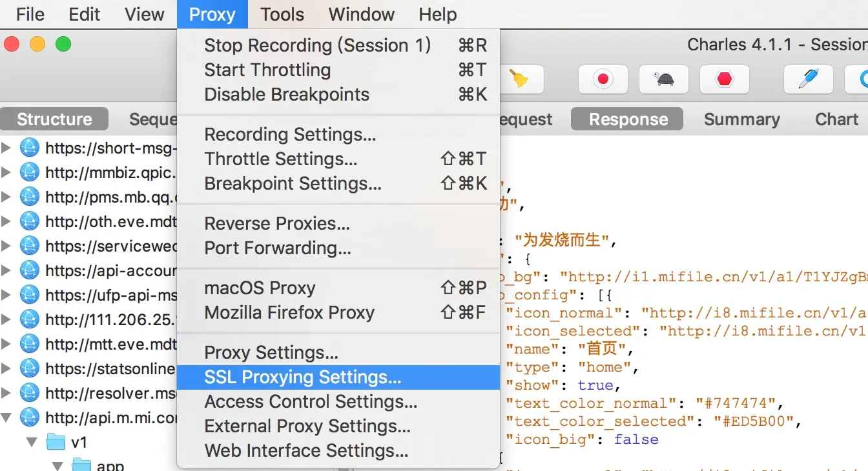Click globe icon beside https://ufp-api-ms host
The height and width of the screenshot is (471, 868).
click(30, 295)
